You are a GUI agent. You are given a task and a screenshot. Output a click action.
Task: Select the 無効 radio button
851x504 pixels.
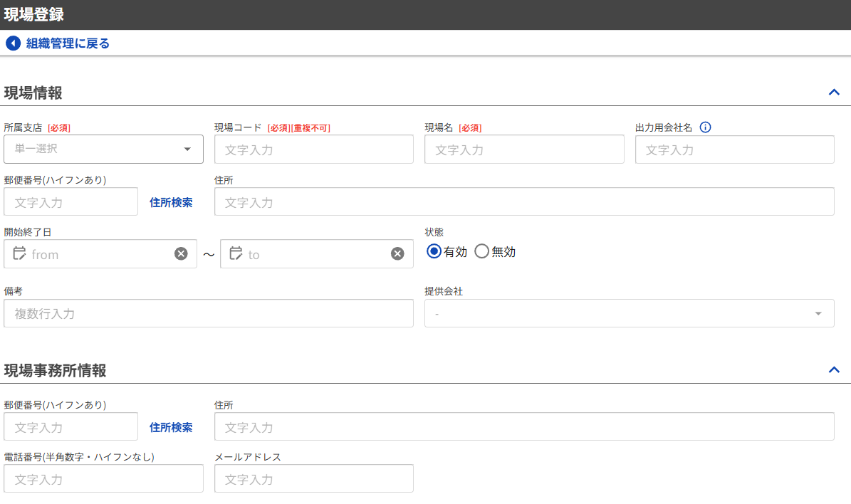click(482, 251)
